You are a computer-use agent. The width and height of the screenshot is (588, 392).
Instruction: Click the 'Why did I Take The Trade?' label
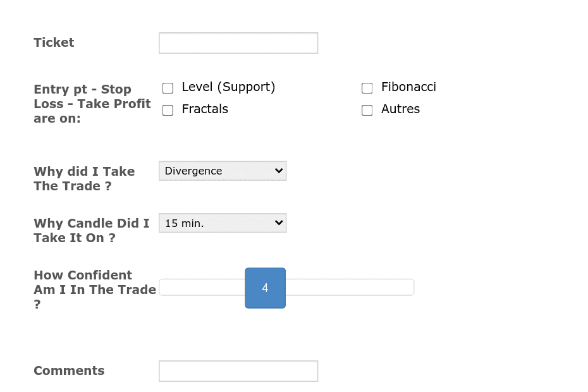[84, 178]
